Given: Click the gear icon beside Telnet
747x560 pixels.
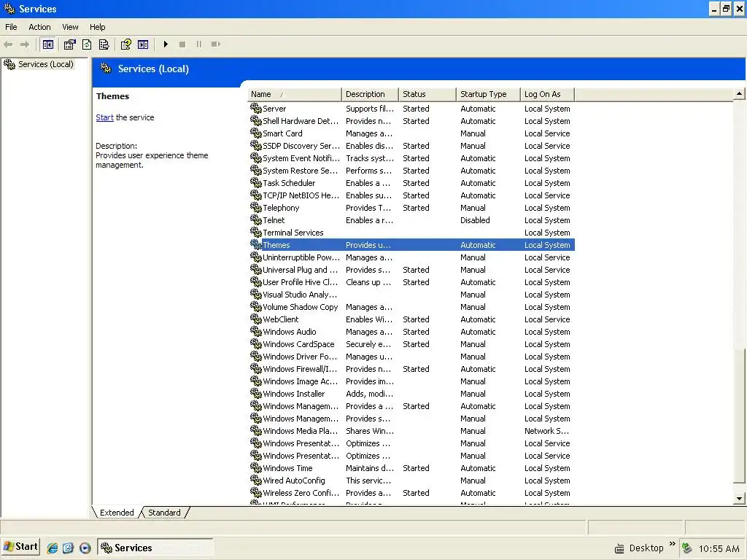Looking at the screenshot, I should (x=256, y=219).
